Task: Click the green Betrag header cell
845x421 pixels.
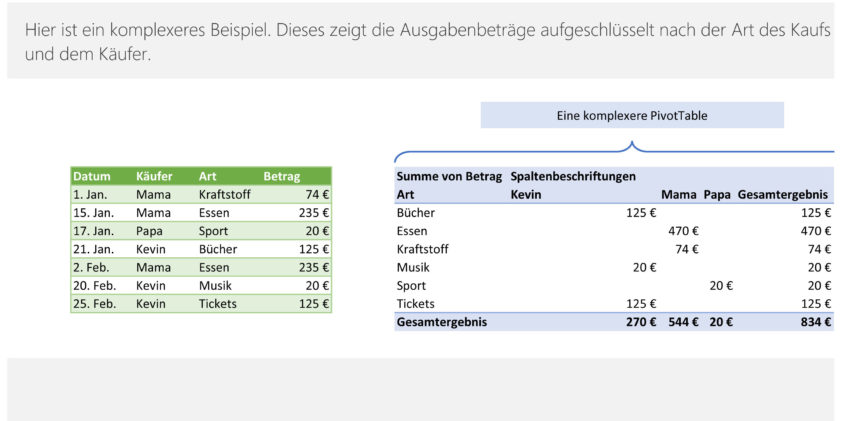Action: click(x=282, y=176)
